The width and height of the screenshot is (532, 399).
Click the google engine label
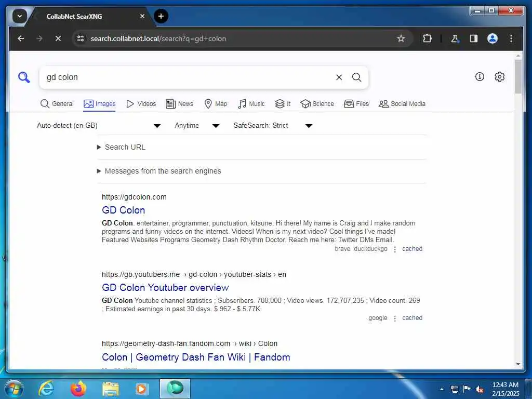click(378, 318)
